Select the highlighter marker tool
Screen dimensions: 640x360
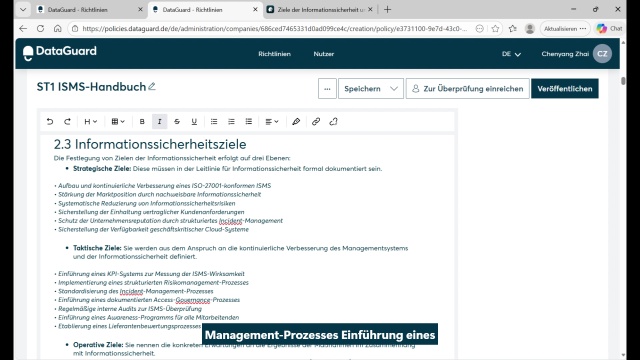(296, 122)
